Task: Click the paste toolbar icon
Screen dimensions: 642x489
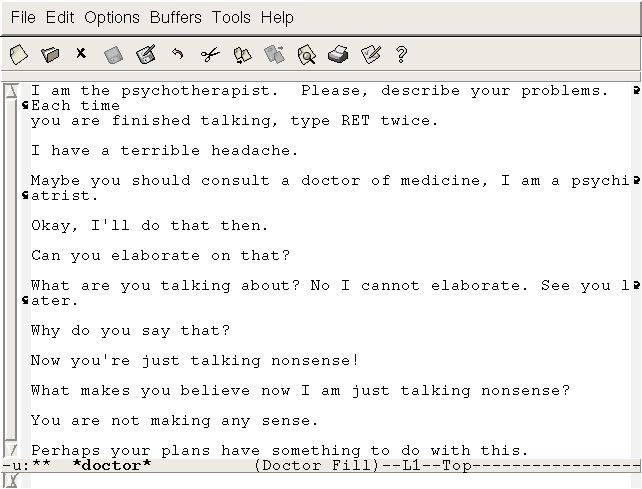Action: [x=274, y=54]
